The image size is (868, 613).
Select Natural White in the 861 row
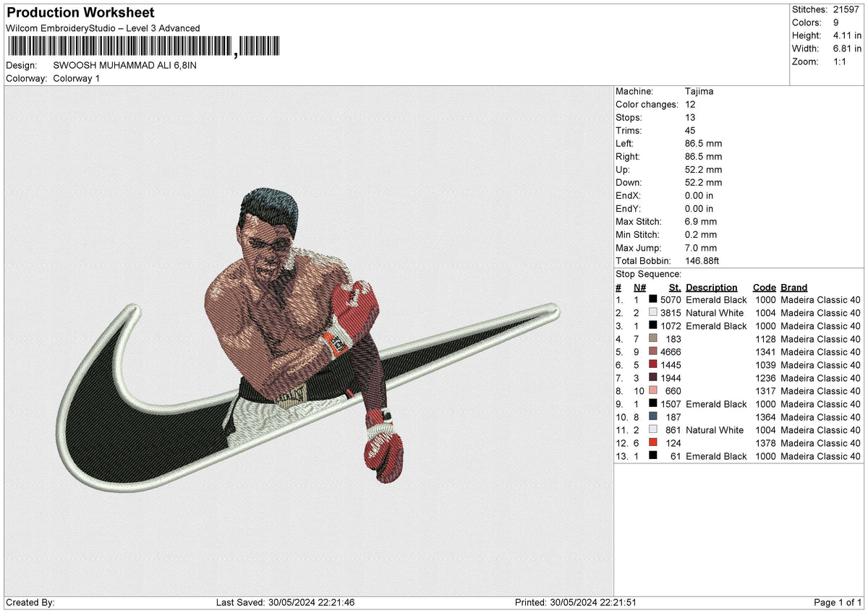715,430
